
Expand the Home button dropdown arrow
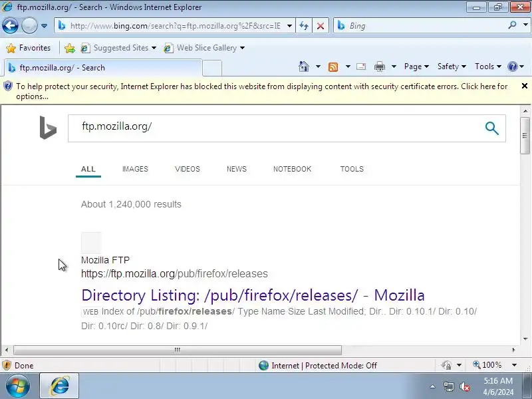(x=318, y=66)
